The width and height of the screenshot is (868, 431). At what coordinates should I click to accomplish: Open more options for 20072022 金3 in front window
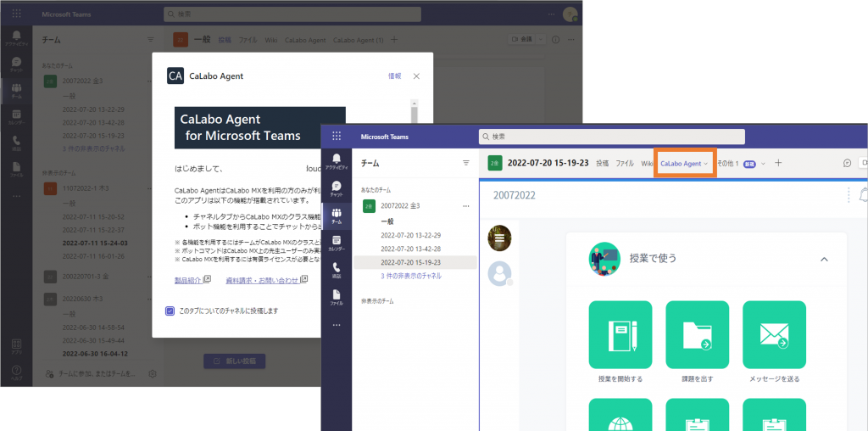(466, 206)
